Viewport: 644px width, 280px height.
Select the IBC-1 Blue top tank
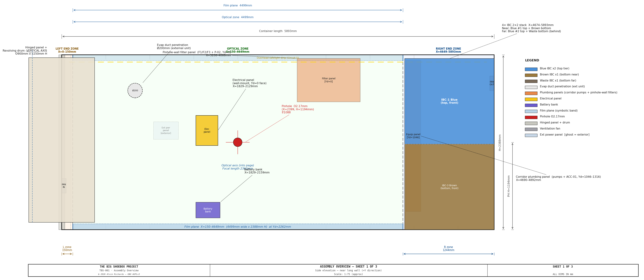tap(449, 101)
